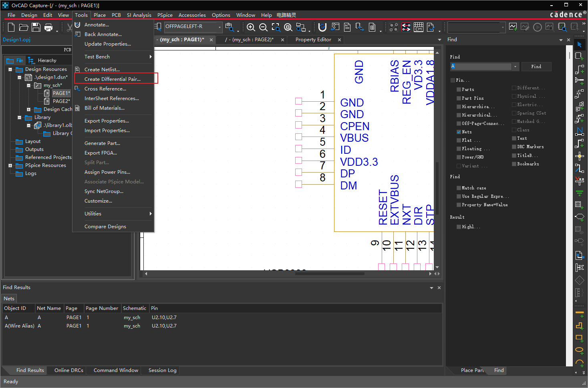Click the Save floppy-disk toolbar icon
Screen dimensions: 588x388
(x=36, y=27)
